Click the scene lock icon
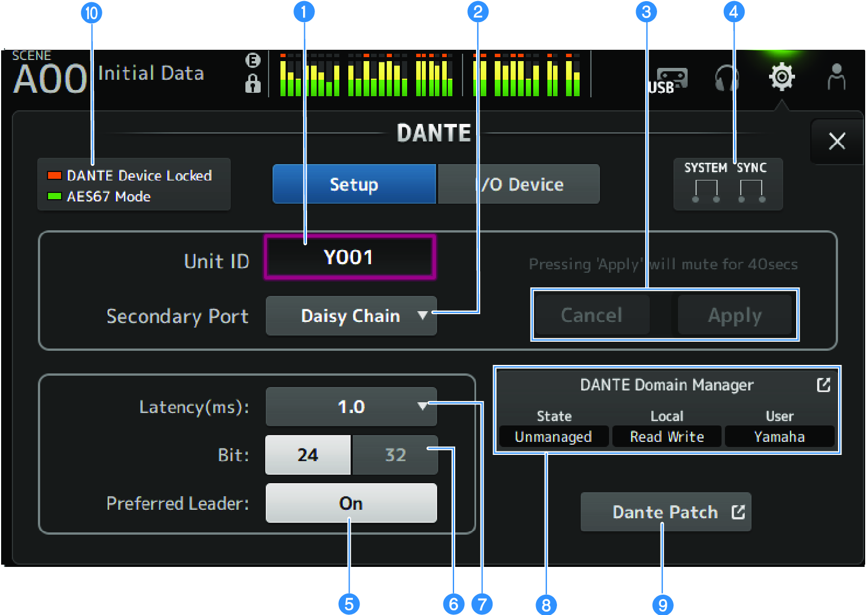The width and height of the screenshot is (868, 615). tap(253, 83)
